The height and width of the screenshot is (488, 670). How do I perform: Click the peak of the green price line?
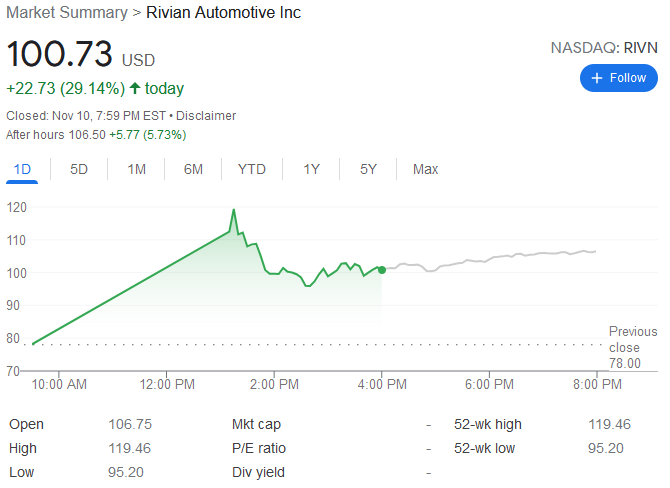click(x=233, y=210)
